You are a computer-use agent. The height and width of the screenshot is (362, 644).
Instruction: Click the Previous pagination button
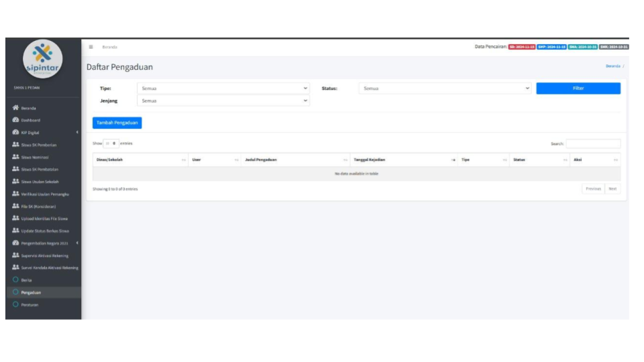point(593,189)
